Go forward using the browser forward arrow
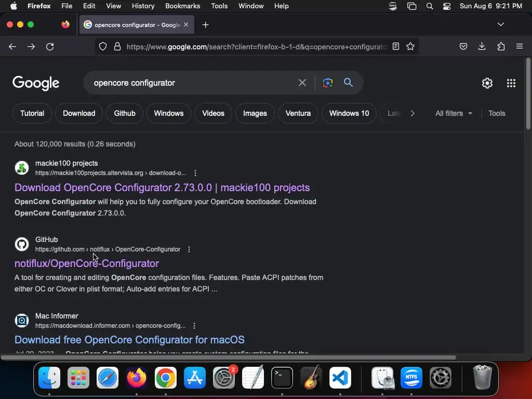The height and width of the screenshot is (399, 532). coord(31,46)
